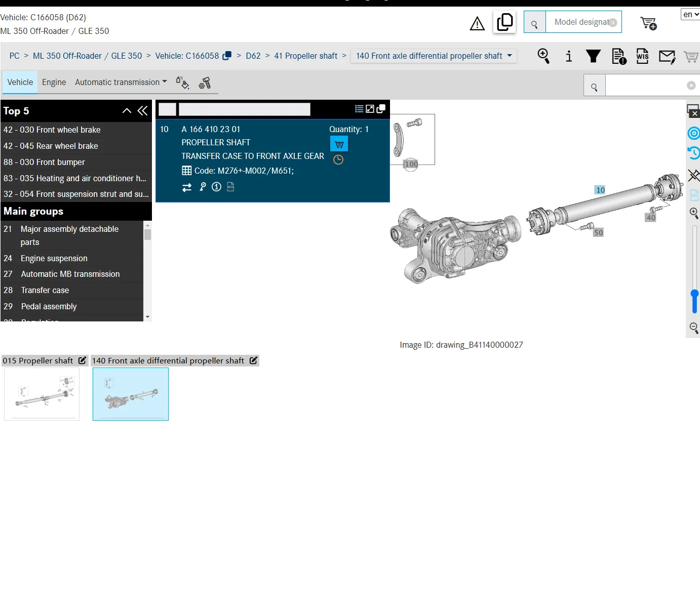
Task: Select the 140 Front axle differential thumbnail
Action: point(131,394)
